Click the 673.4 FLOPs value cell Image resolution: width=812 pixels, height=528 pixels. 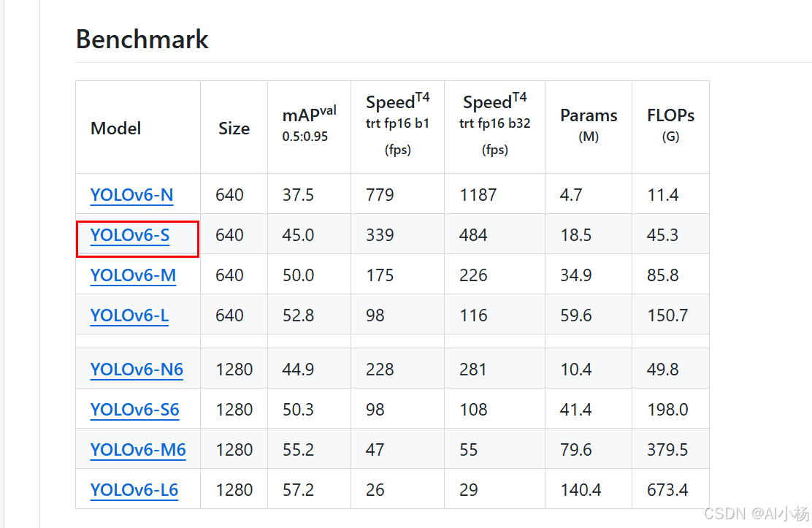(667, 490)
